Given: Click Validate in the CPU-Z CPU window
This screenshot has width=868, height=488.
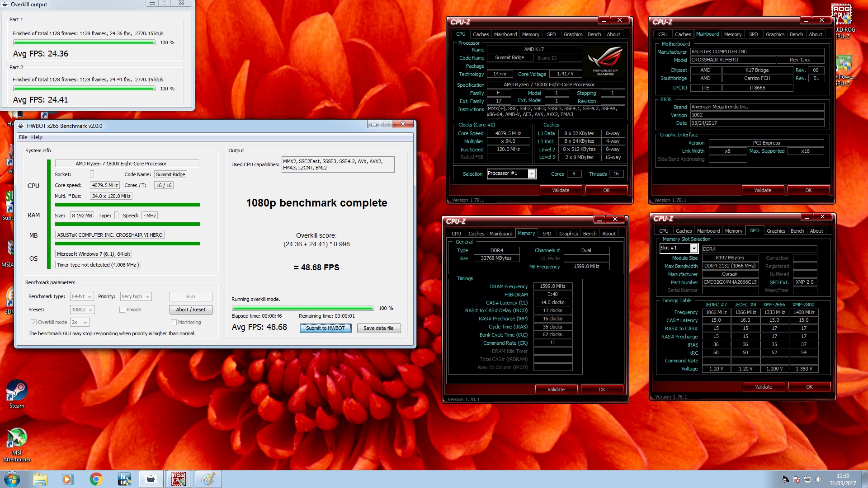Looking at the screenshot, I should (x=561, y=190).
